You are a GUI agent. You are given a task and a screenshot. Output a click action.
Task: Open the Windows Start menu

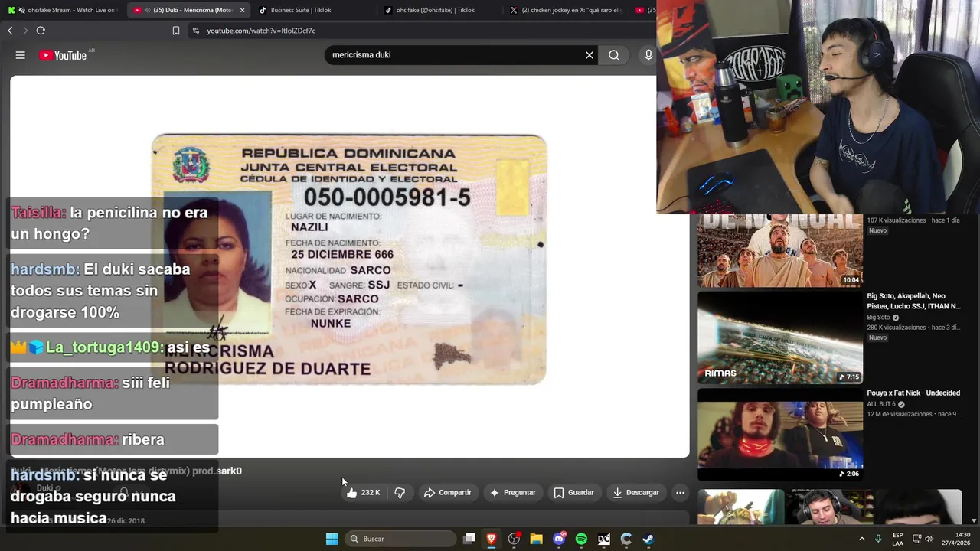point(332,539)
